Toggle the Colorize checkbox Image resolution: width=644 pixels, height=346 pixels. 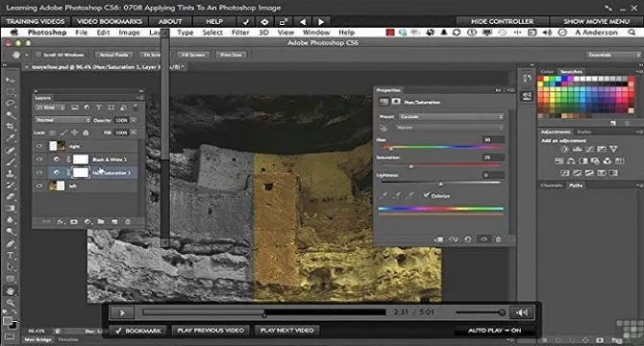pos(427,195)
